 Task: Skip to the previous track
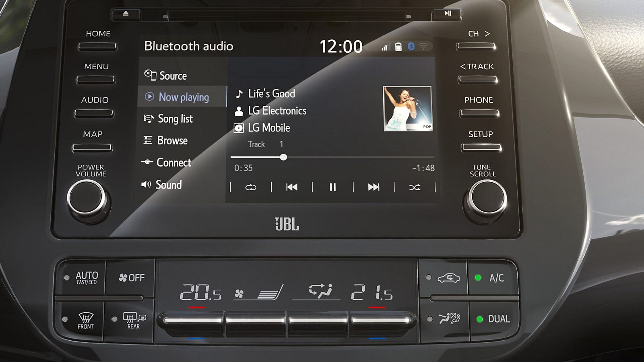click(x=292, y=187)
